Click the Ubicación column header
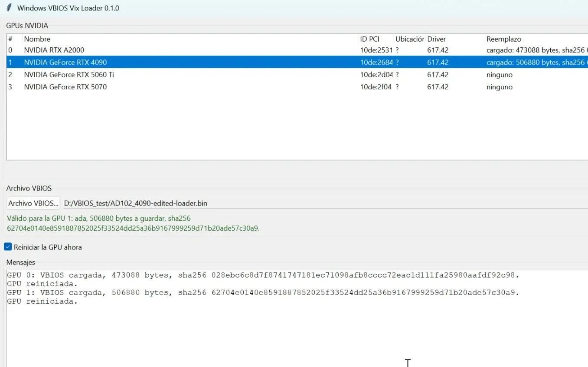Screen dimensions: 588x367 pyautogui.click(x=409, y=39)
